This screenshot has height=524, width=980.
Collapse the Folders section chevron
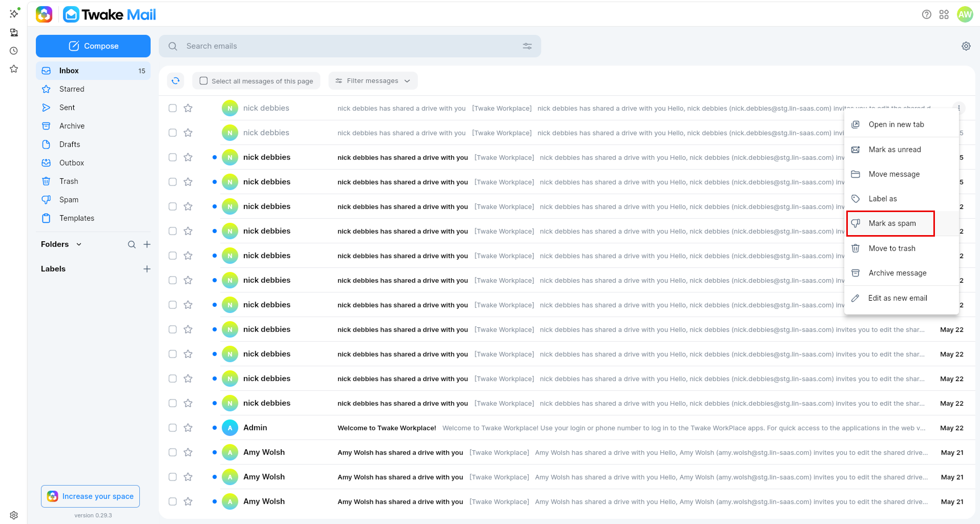79,244
